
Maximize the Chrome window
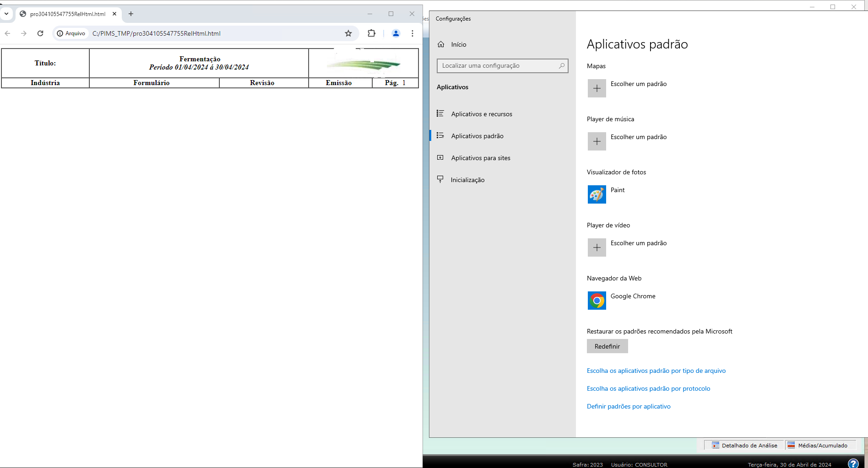tap(391, 14)
